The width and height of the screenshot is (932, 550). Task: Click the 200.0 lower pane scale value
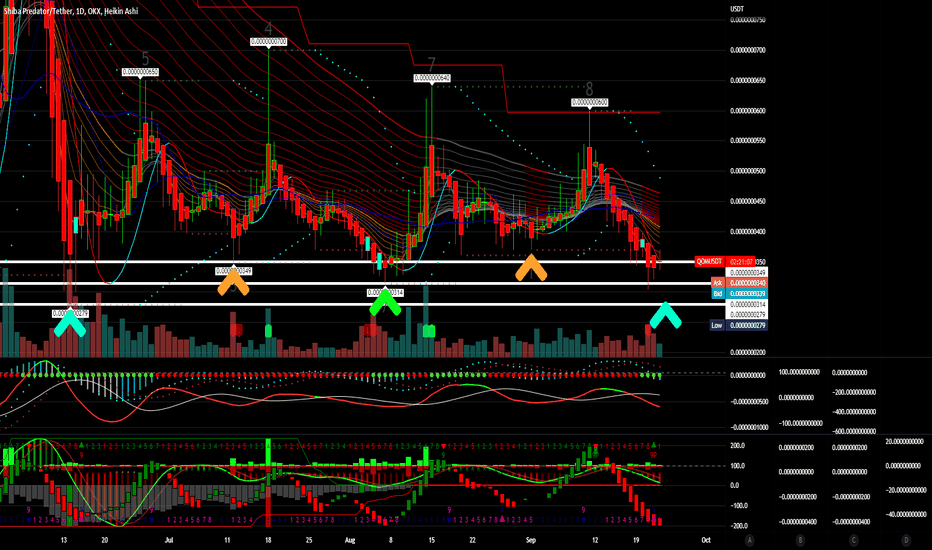738,446
